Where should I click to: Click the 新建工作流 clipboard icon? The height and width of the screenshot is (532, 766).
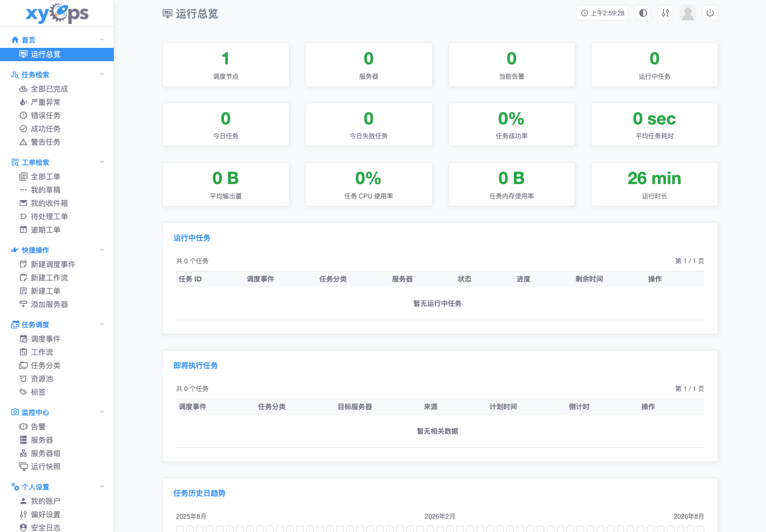pyautogui.click(x=23, y=278)
